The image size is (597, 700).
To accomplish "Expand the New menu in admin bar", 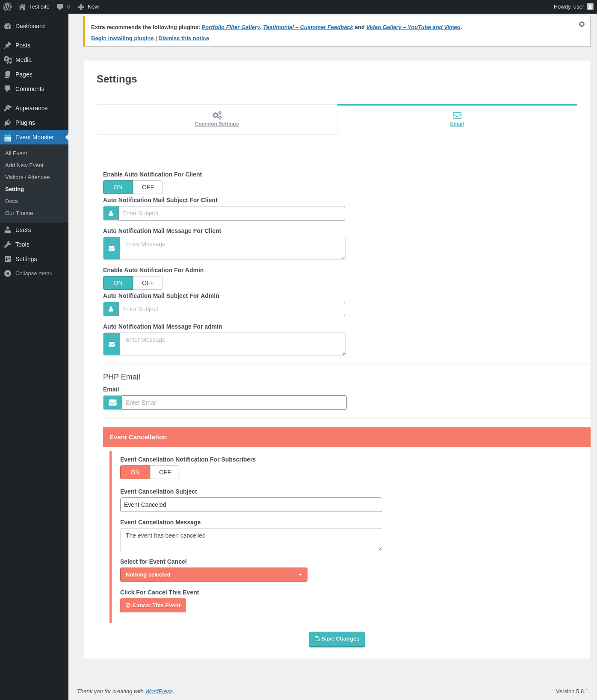I will (x=89, y=7).
